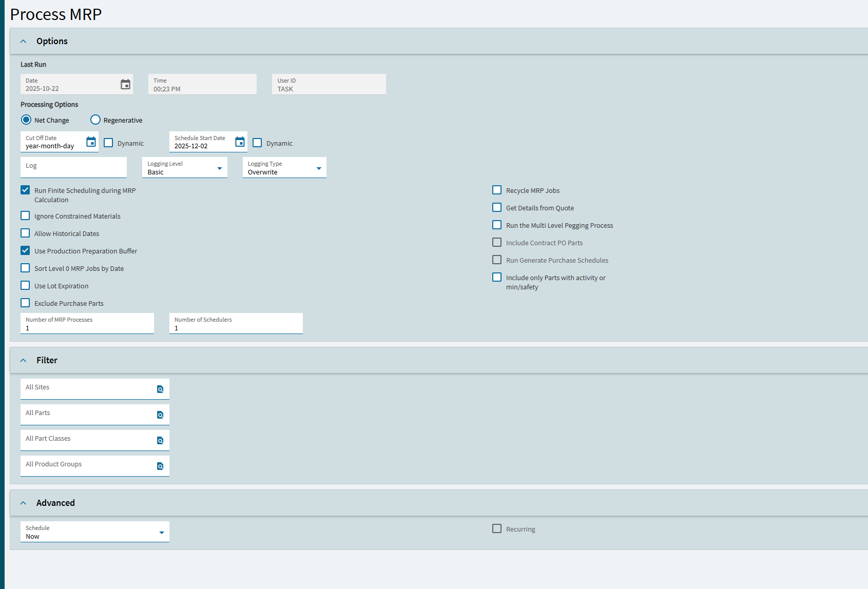868x589 pixels.
Task: Click the Log input field
Action: tap(73, 167)
